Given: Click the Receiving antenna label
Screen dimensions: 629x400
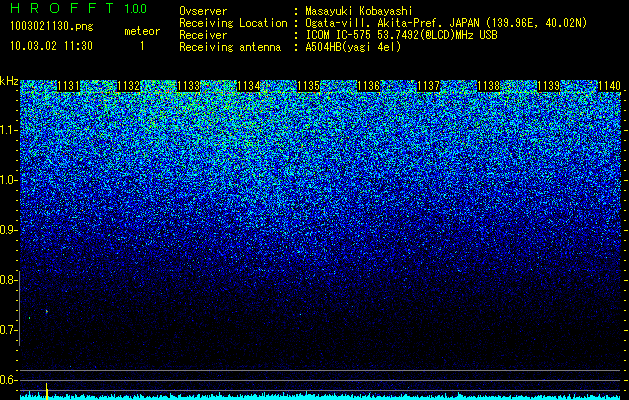Looking at the screenshot, I should 230,47.
